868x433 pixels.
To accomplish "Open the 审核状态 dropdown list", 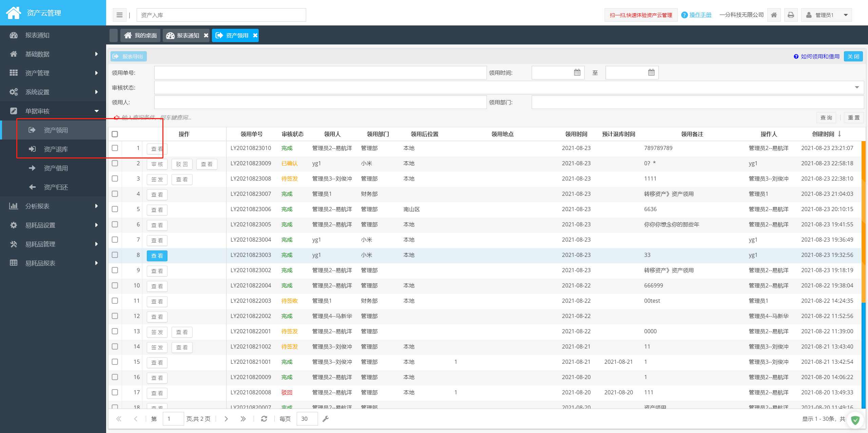I will 857,88.
